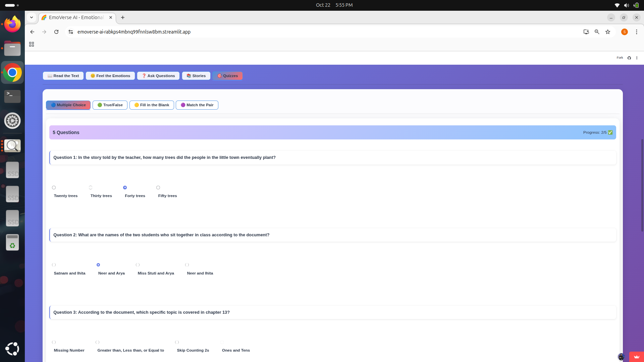Select the Fifty trees answer option

click(x=158, y=188)
